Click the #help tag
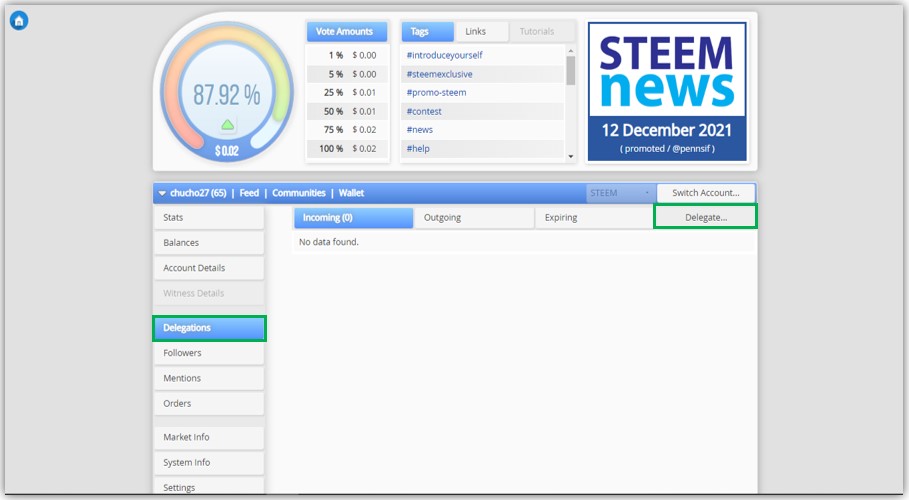The height and width of the screenshot is (500, 909). click(x=417, y=148)
